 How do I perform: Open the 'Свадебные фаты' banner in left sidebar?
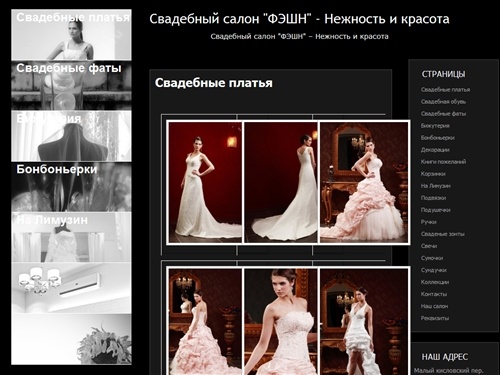coord(71,85)
